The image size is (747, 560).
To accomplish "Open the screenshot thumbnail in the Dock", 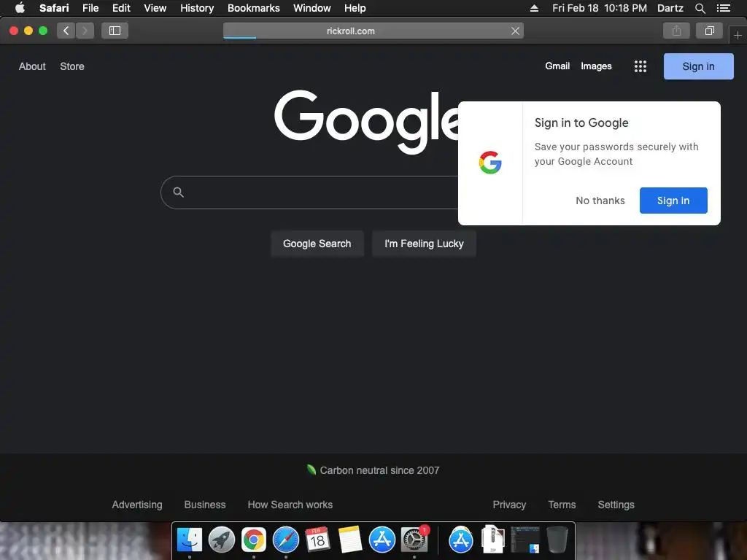I will point(525,540).
